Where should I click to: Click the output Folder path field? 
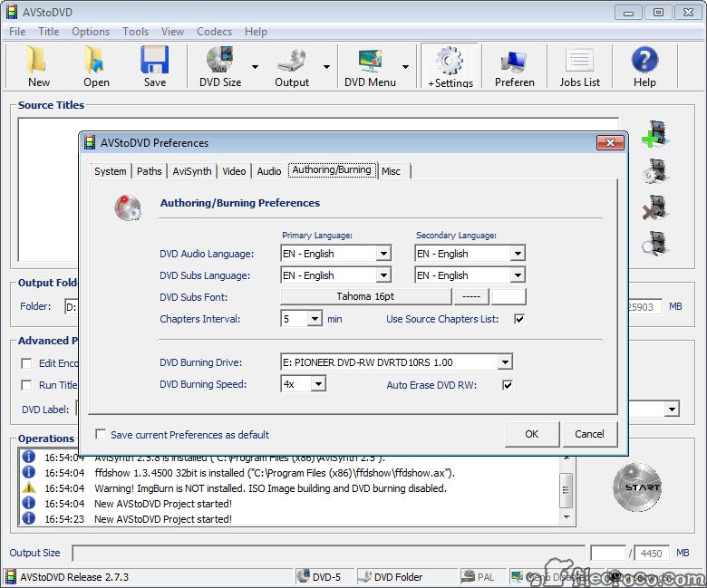[x=72, y=307]
